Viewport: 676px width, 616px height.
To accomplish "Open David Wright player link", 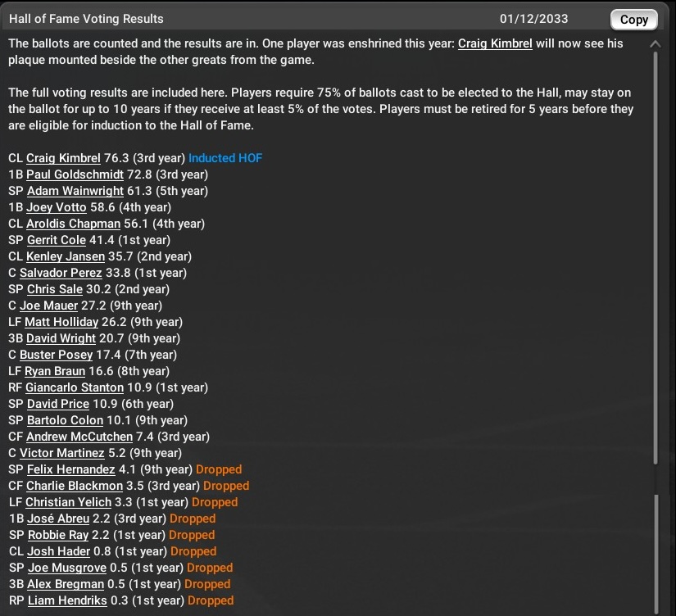I will click(61, 338).
